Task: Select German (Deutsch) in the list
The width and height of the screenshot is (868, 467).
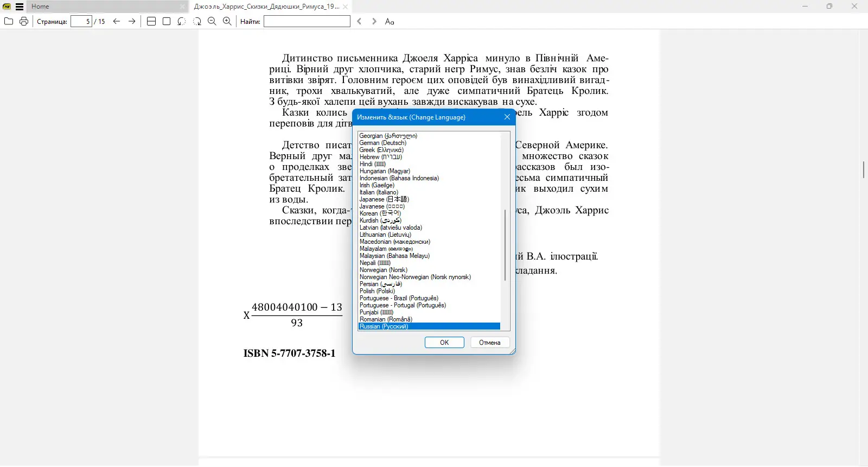Action: tap(429, 143)
